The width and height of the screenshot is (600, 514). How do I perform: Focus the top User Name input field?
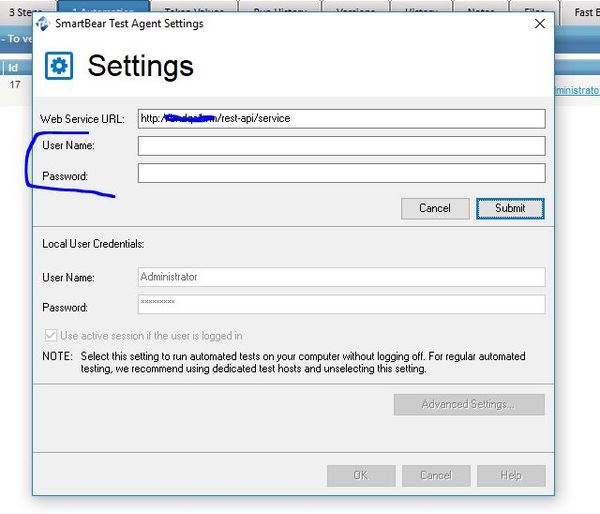pos(341,146)
